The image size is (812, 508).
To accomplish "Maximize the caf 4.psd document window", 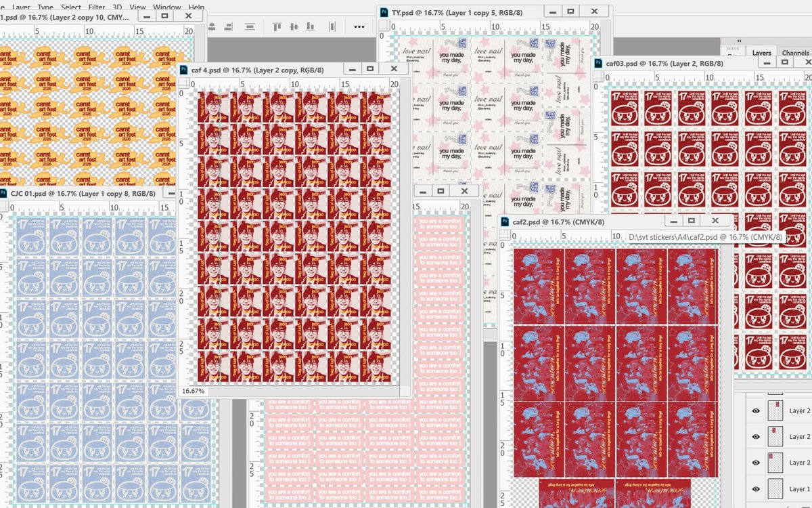I will [x=369, y=69].
